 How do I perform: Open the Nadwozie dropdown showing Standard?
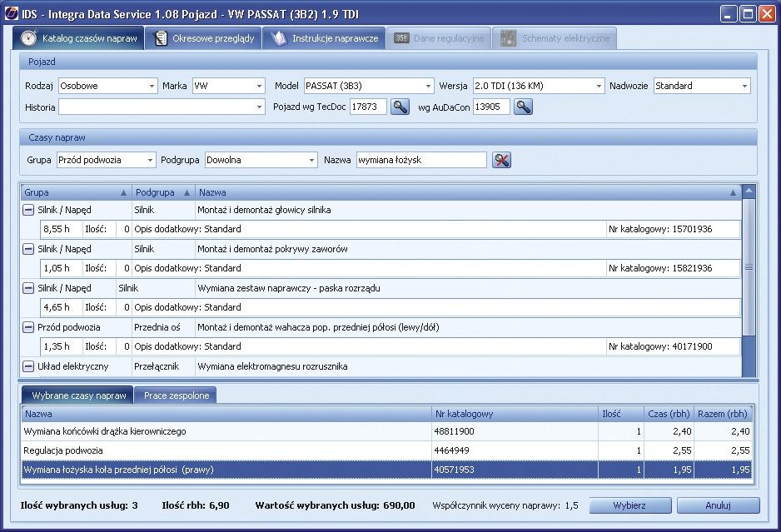point(702,86)
